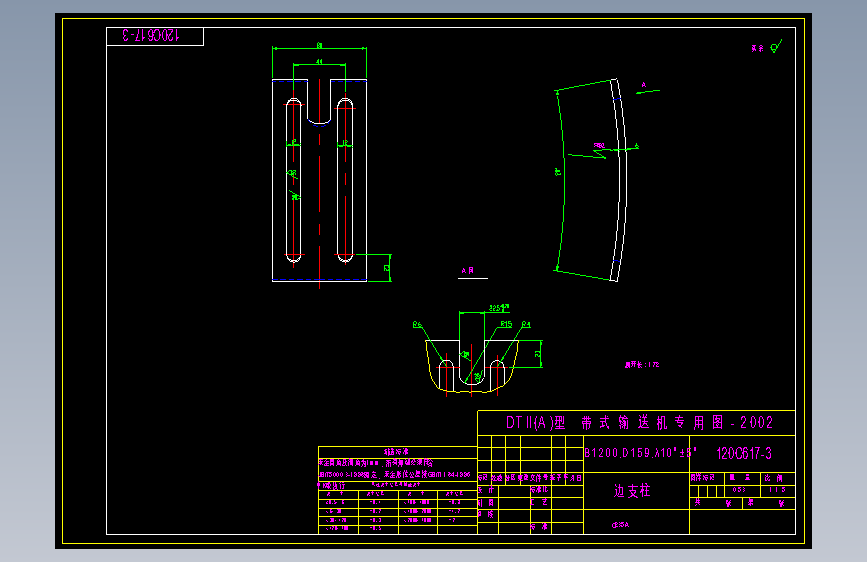867x562 pixels.
Task: Select the 41 width dimension on front view
Action: click(319, 61)
